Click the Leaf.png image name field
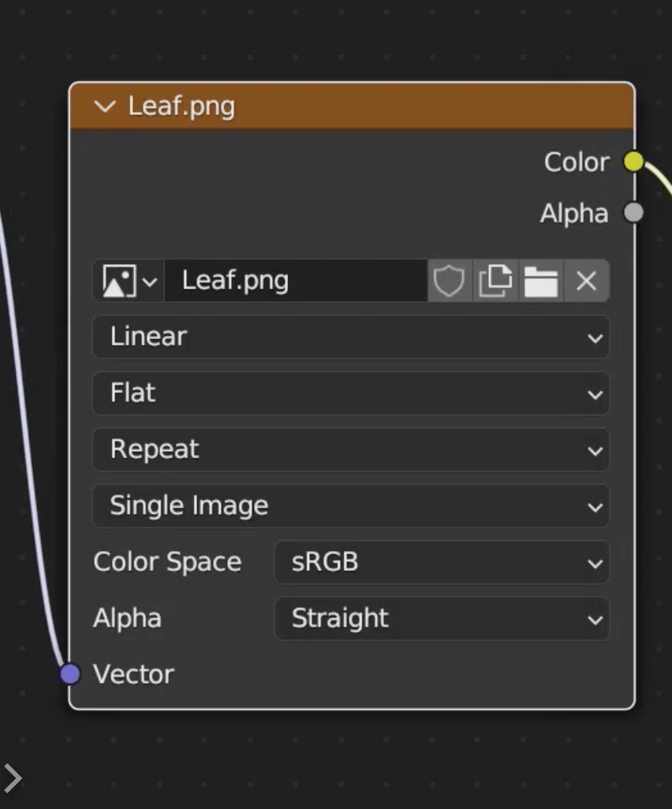 (296, 281)
